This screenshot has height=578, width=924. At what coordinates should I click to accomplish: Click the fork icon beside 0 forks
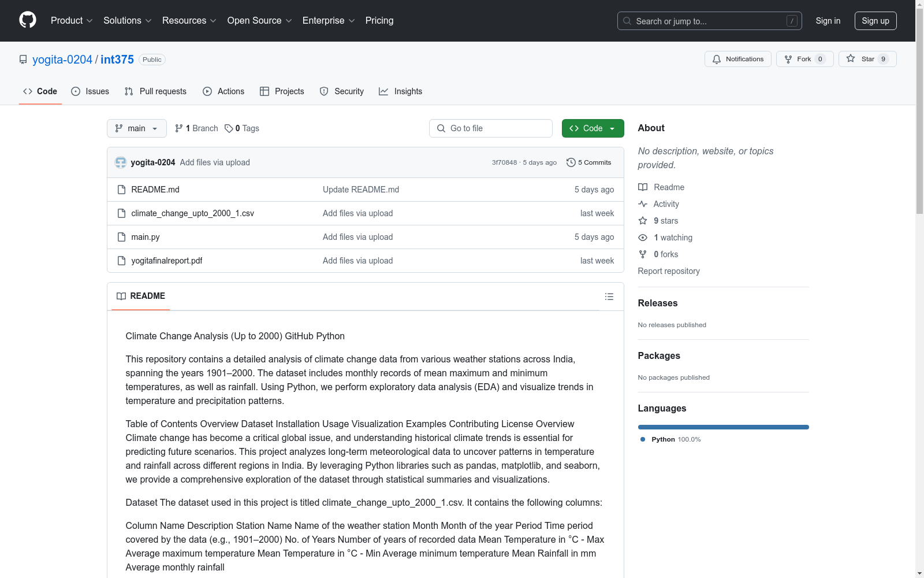coord(643,254)
